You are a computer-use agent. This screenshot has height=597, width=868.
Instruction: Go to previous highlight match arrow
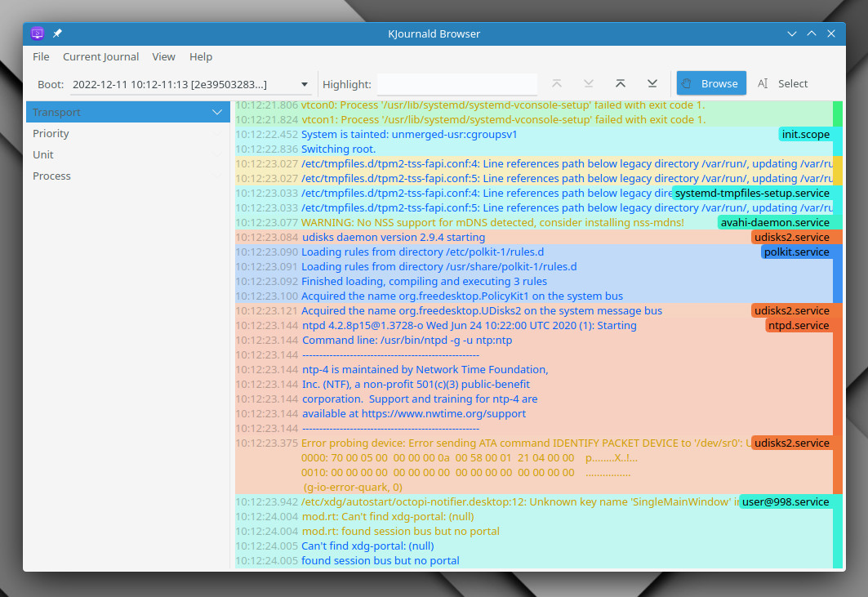click(557, 83)
